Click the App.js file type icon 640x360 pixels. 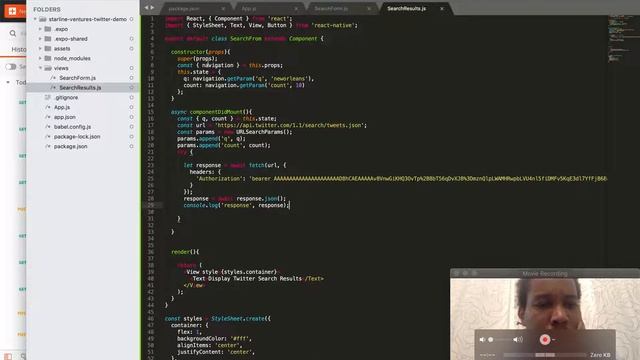pos(48,107)
